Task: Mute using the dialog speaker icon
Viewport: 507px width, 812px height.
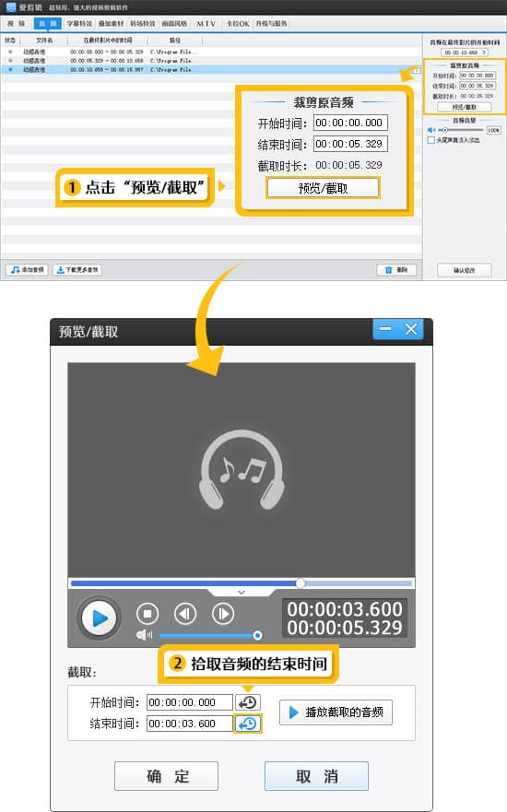Action: click(x=144, y=635)
